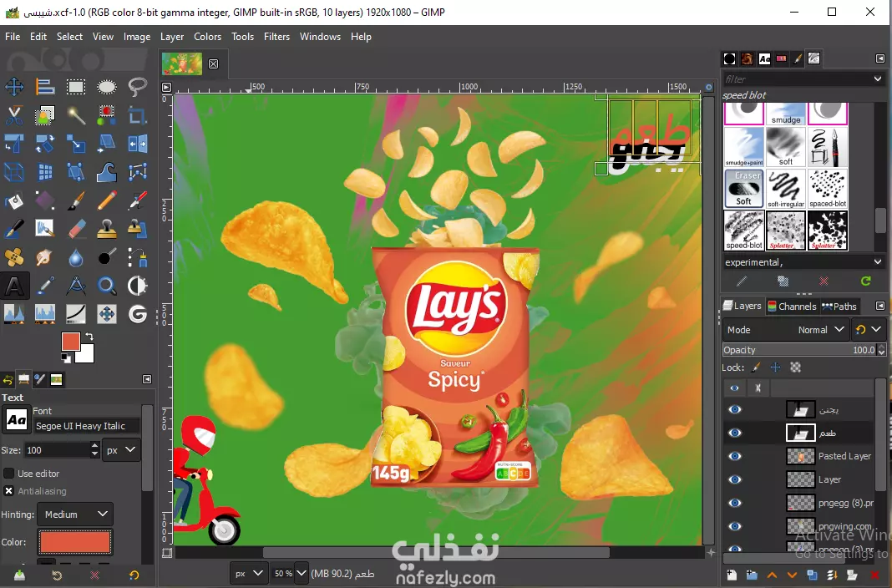Open the font size unit px dropdown
The image size is (892, 588).
coord(121,450)
